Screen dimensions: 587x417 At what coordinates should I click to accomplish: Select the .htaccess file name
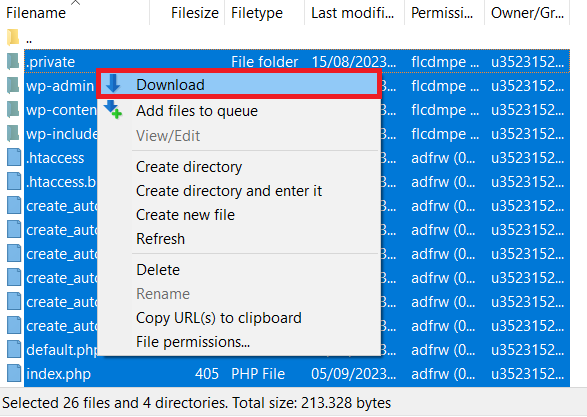tap(55, 158)
